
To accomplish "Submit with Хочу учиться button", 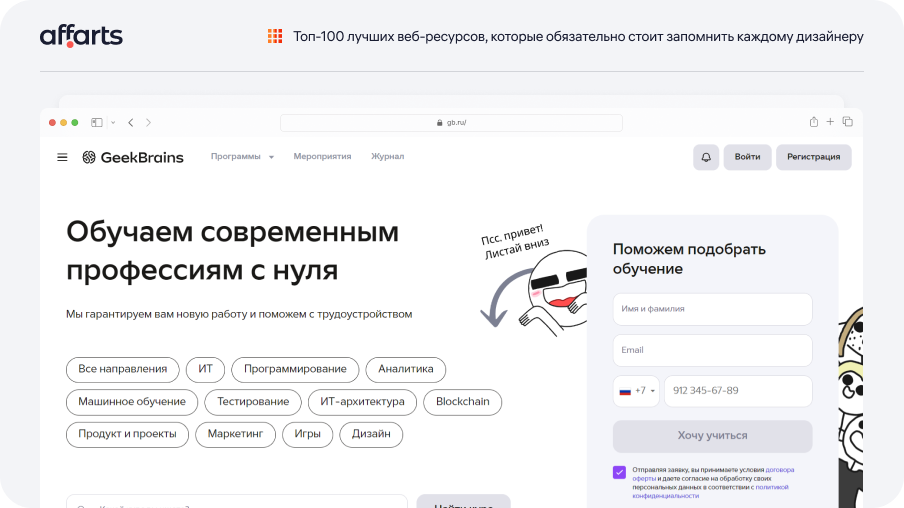I will click(713, 436).
